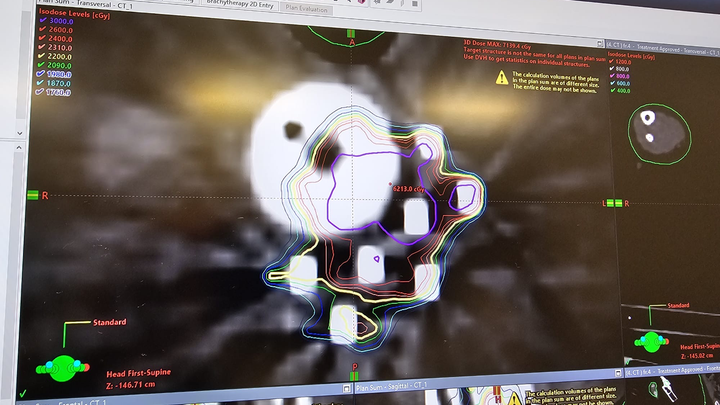Viewport: 720px width, 405px height.
Task: Toggle the 1980.0 cGy isodose checkmark
Action: tap(40, 73)
